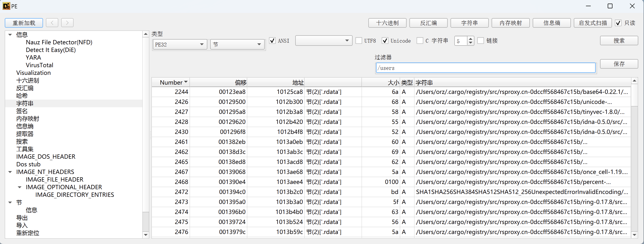The height and width of the screenshot is (244, 644).
Task: Collapse the IMAGE_NT_HEADERS tree node
Action: click(x=10, y=172)
